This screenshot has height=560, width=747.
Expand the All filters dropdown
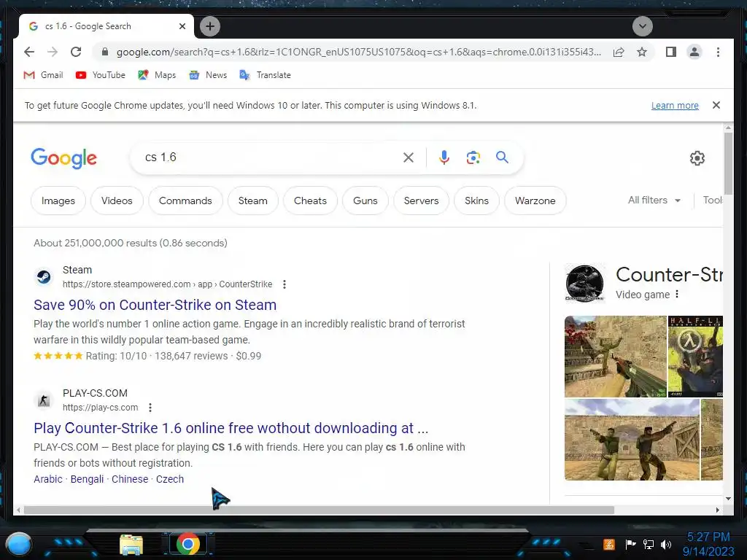[654, 200]
